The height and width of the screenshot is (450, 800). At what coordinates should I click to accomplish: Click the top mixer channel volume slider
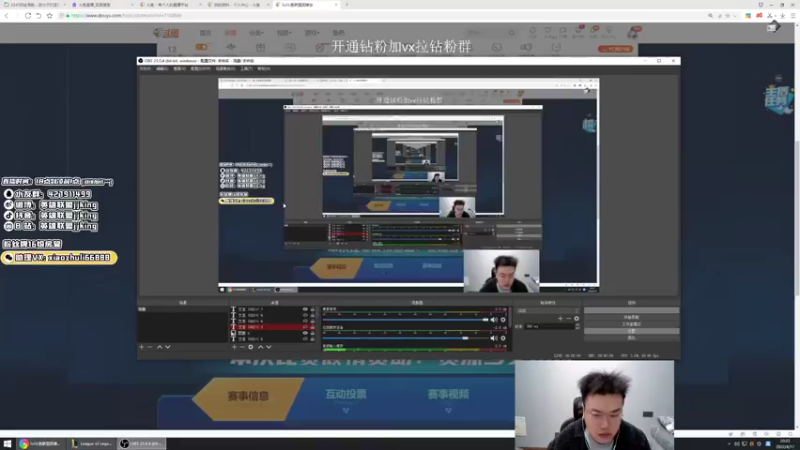click(406, 320)
